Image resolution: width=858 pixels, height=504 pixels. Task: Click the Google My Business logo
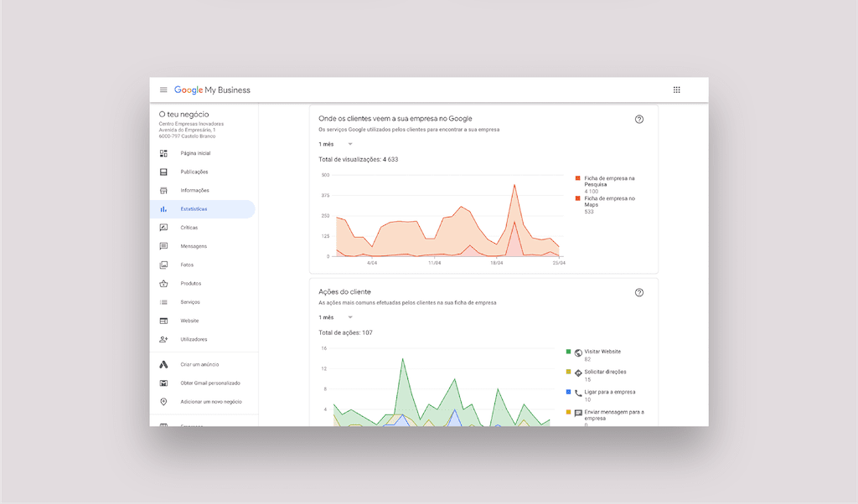[212, 90]
